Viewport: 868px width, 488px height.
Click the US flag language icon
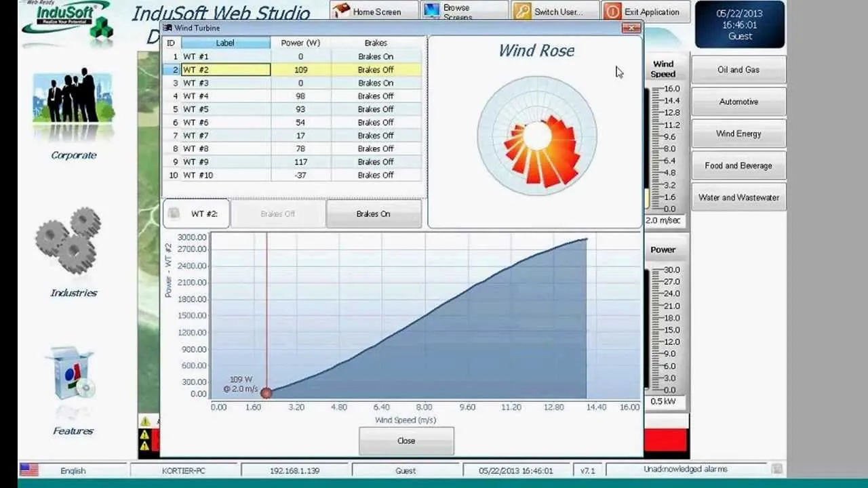29,470
